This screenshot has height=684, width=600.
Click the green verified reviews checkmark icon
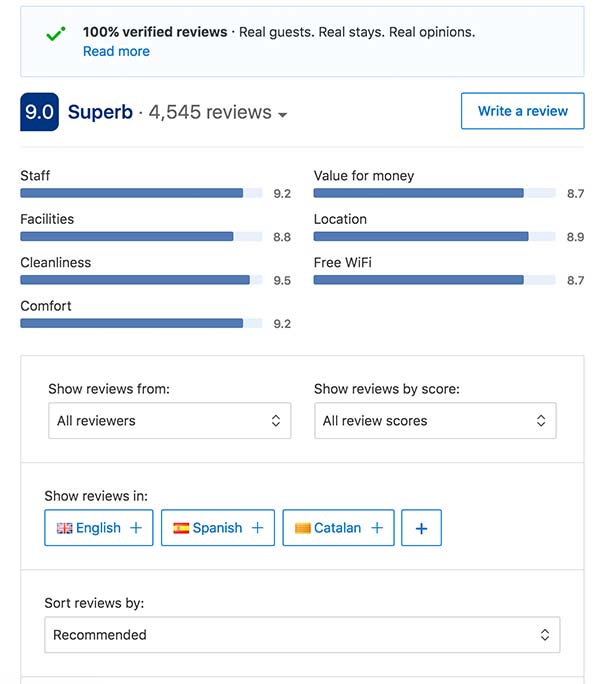click(55, 35)
